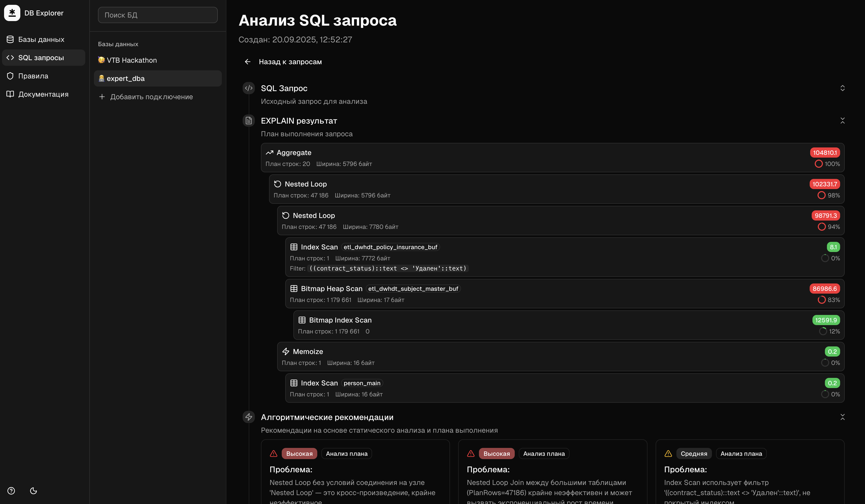
Task: Toggle dark mode with moon icon
Action: (33, 491)
